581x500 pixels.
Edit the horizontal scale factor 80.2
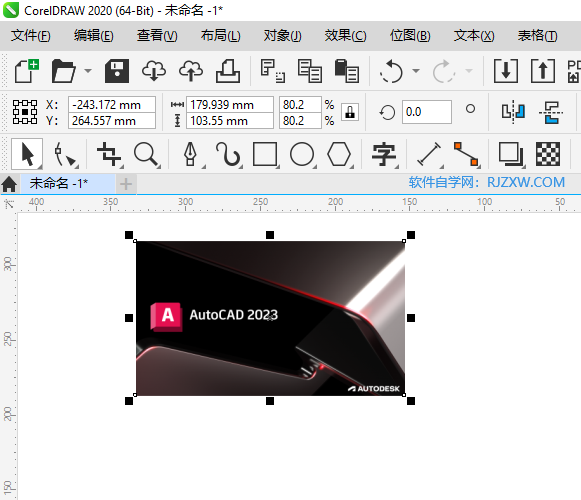pos(300,105)
